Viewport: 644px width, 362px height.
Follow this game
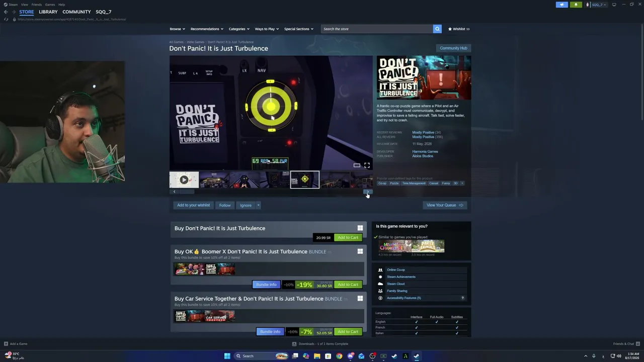(x=225, y=205)
